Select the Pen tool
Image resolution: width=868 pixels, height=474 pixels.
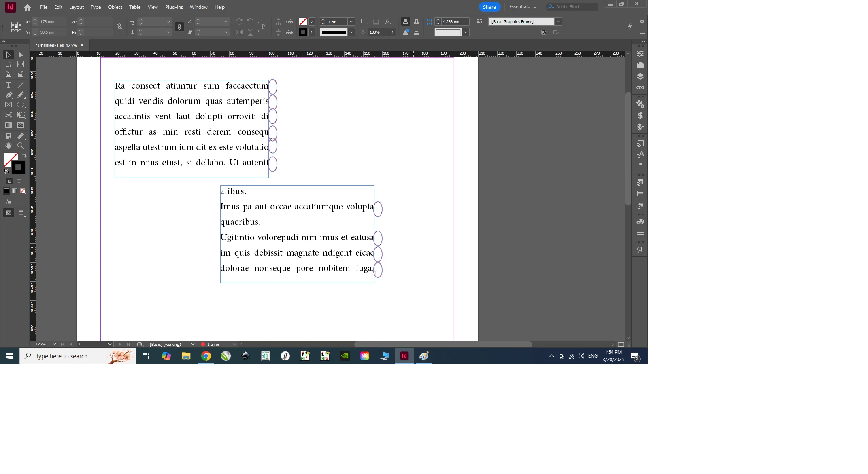[8, 95]
